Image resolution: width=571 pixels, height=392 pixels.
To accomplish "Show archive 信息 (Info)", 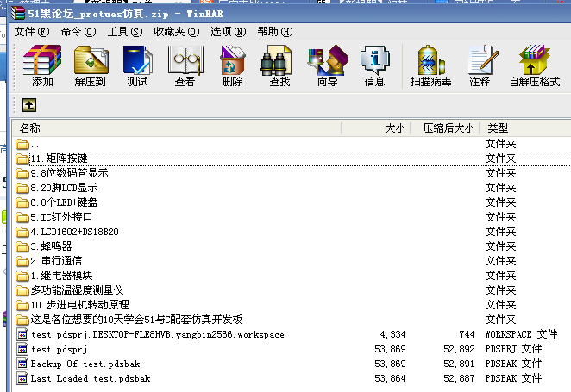I will pyautogui.click(x=374, y=65).
